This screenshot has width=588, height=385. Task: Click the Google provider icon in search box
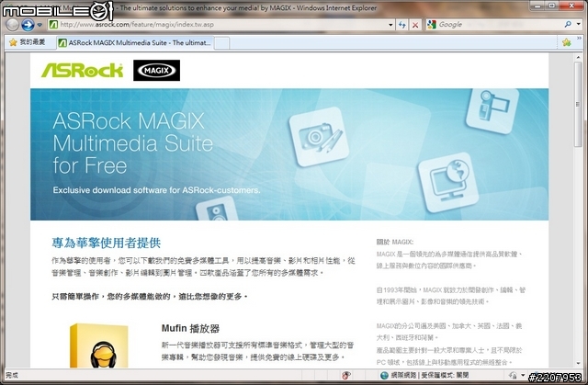pyautogui.click(x=432, y=25)
